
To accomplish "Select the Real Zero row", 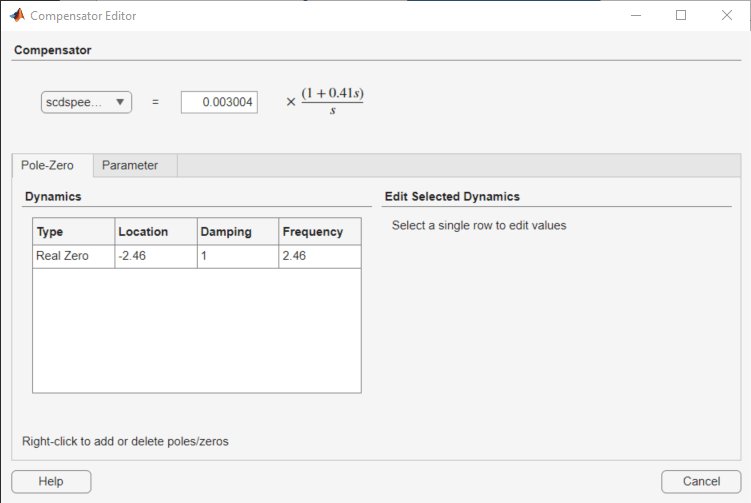I will (x=73, y=256).
